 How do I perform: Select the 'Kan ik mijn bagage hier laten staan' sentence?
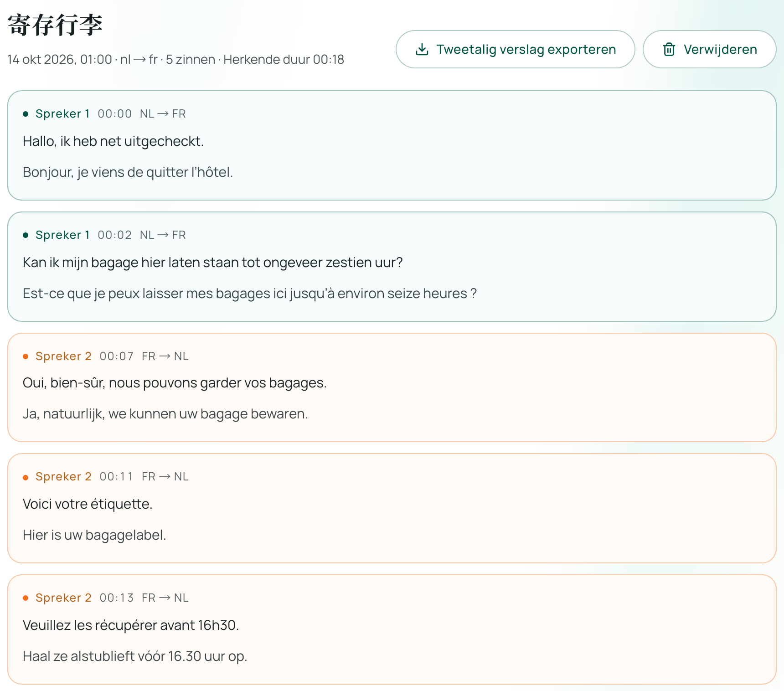click(x=213, y=263)
